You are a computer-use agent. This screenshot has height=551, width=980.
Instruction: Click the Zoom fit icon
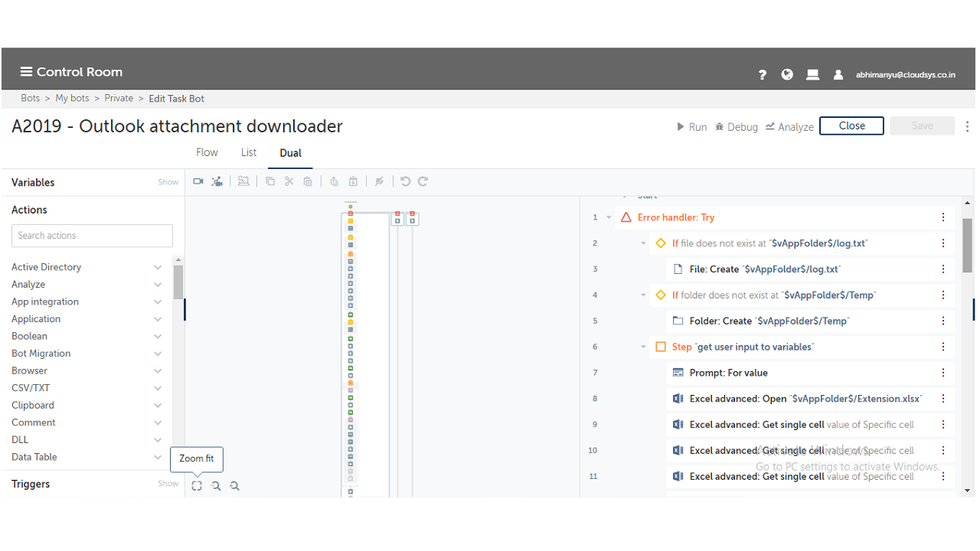(197, 486)
